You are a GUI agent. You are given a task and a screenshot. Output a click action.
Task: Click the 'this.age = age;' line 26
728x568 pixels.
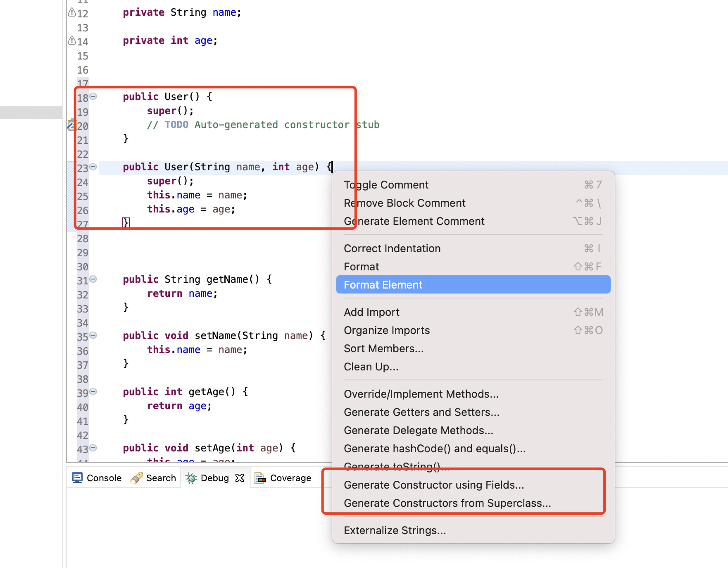click(191, 209)
